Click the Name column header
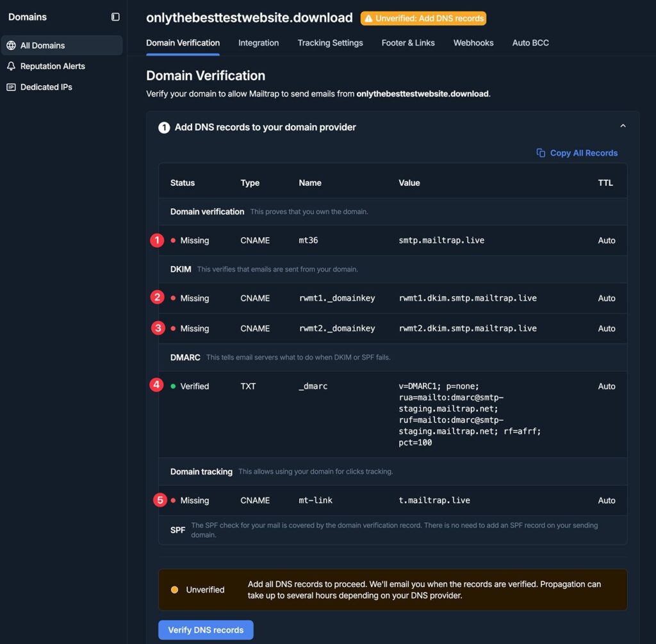The image size is (656, 644). pyautogui.click(x=310, y=183)
